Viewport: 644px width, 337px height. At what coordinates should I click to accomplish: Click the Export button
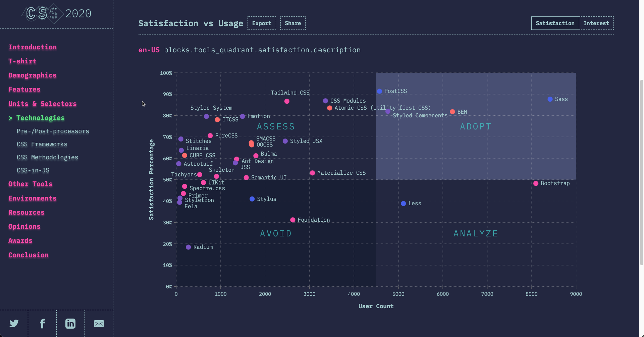tap(262, 23)
